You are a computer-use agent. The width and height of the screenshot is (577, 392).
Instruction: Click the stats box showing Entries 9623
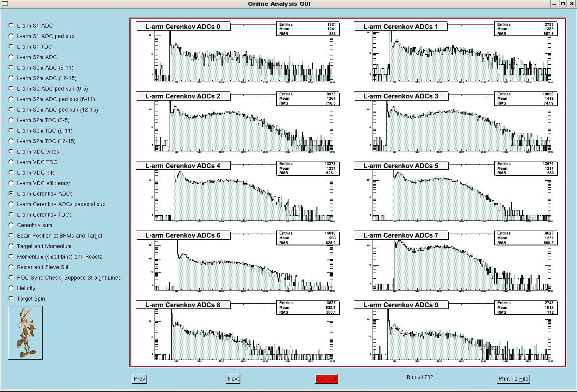click(525, 238)
